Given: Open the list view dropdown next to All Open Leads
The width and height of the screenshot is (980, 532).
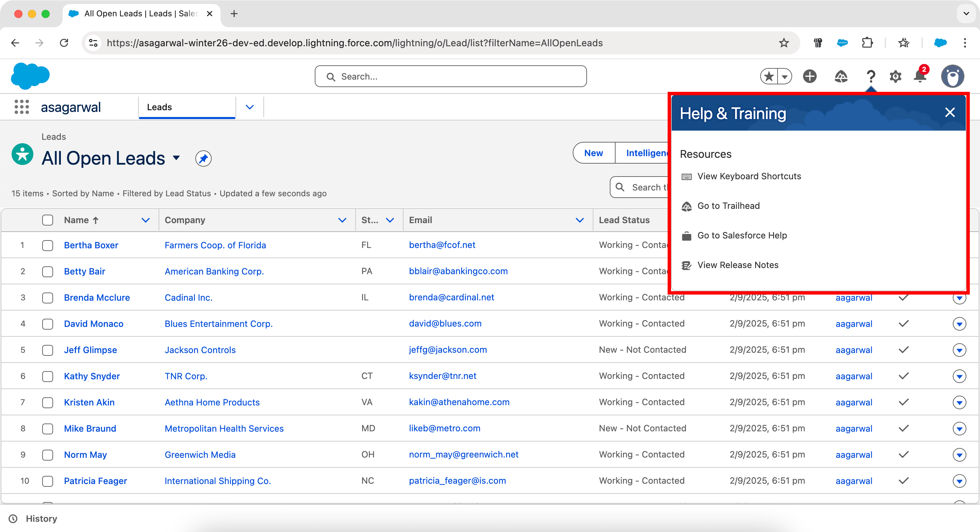Looking at the screenshot, I should point(176,157).
